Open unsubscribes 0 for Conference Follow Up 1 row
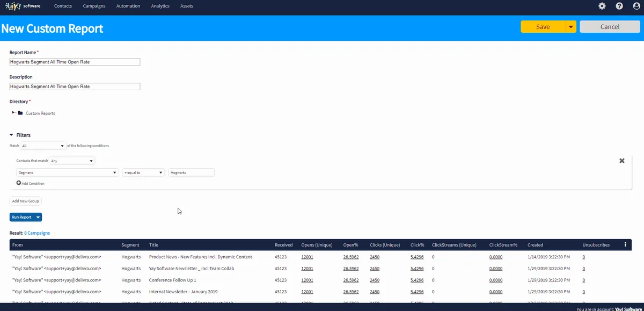Viewport: 644px width, 311px height. click(583, 280)
